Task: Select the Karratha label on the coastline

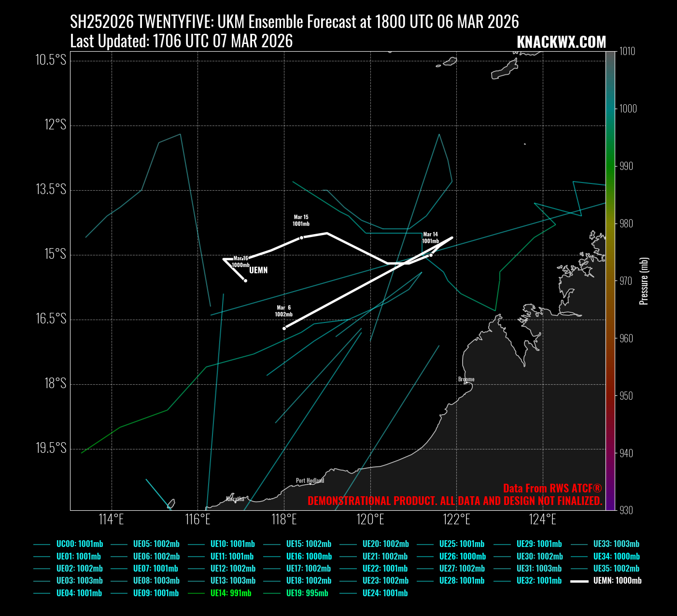Action: coord(235,499)
